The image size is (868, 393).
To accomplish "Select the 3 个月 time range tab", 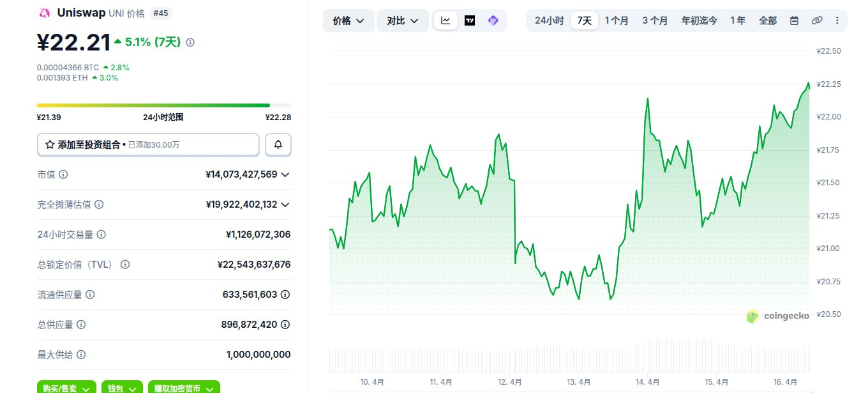I will point(655,20).
